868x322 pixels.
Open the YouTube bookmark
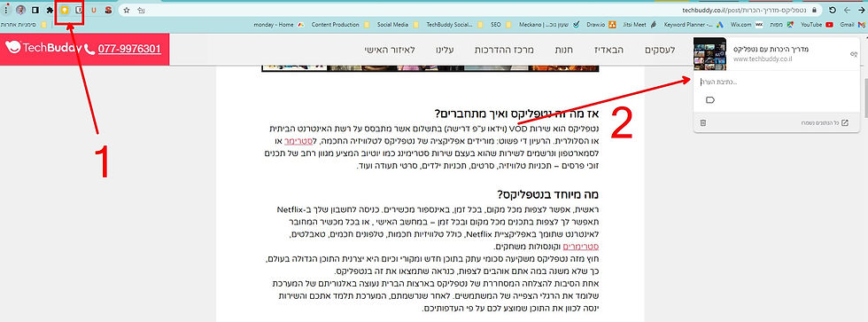click(x=817, y=24)
